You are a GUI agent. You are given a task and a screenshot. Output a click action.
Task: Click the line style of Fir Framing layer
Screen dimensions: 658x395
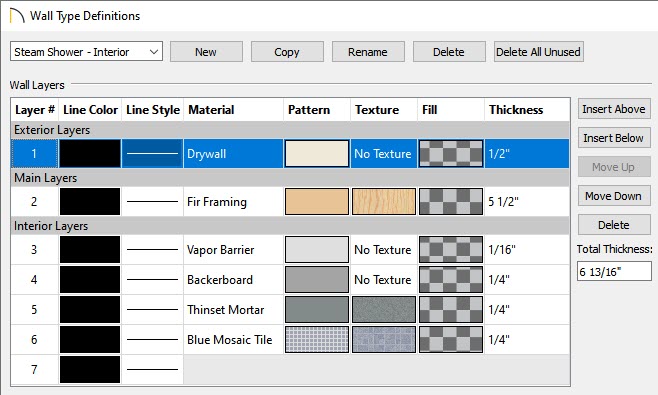coord(152,201)
